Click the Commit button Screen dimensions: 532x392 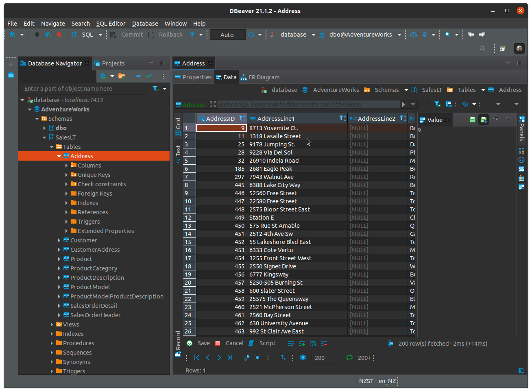127,35
